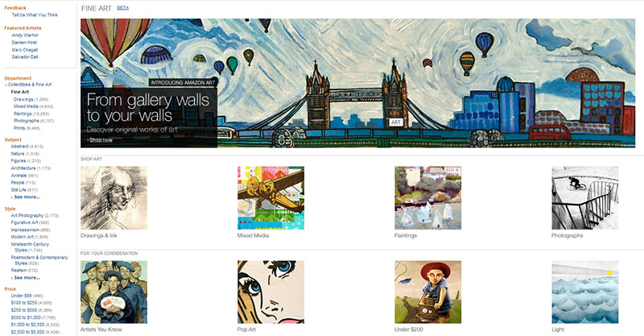Open the BETA link beside Fine Art
Viewport: 644px width, 336px height.
click(123, 8)
